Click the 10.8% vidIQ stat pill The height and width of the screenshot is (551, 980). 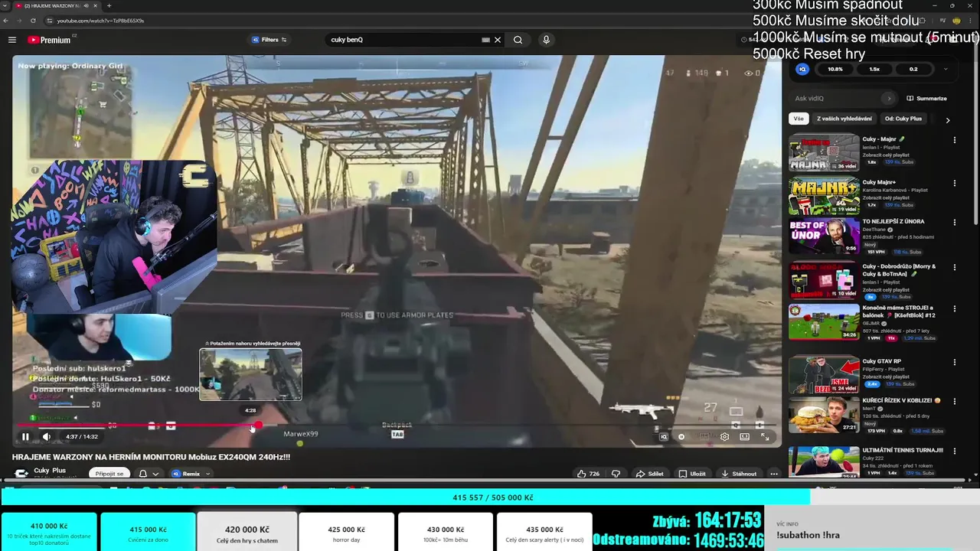[835, 69]
